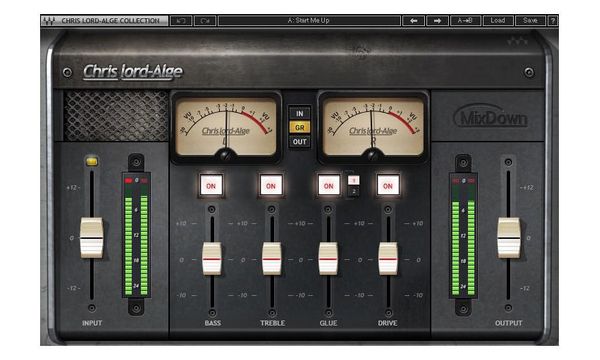The height and width of the screenshot is (360, 600).
Task: Switch VU meters to GR mode
Action: (x=300, y=127)
